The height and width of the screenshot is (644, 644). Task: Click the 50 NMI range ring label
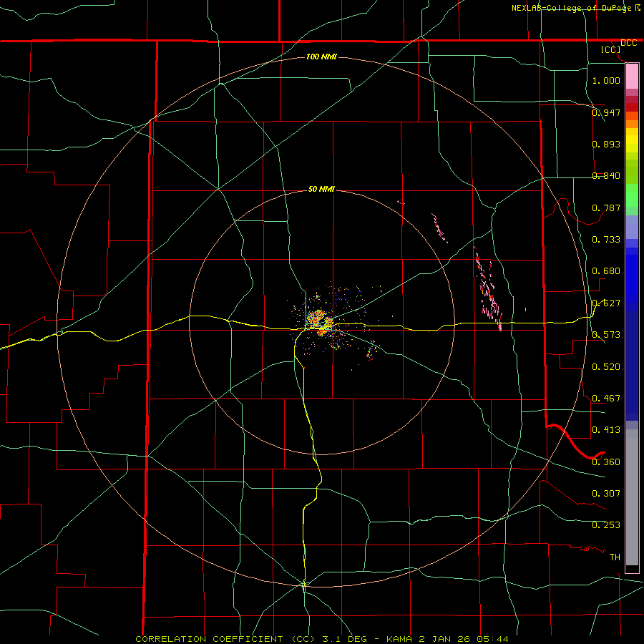321,189
